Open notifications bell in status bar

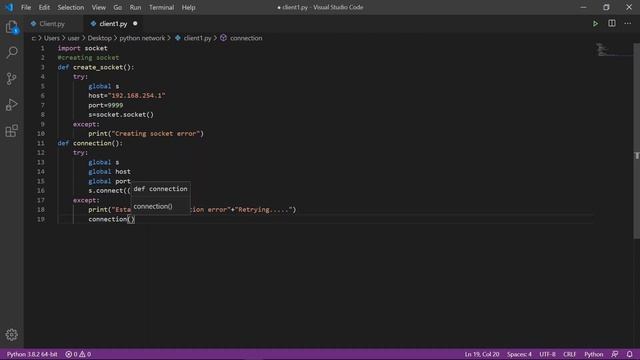point(630,354)
